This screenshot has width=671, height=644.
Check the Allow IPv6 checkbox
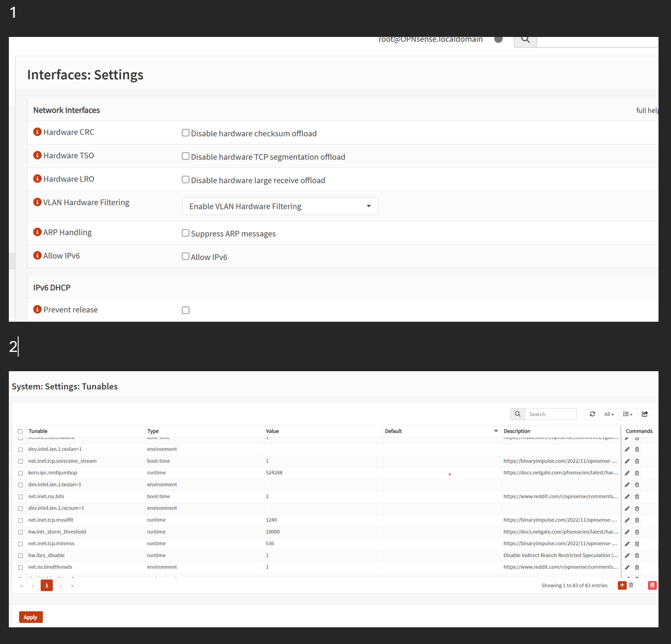tap(185, 256)
